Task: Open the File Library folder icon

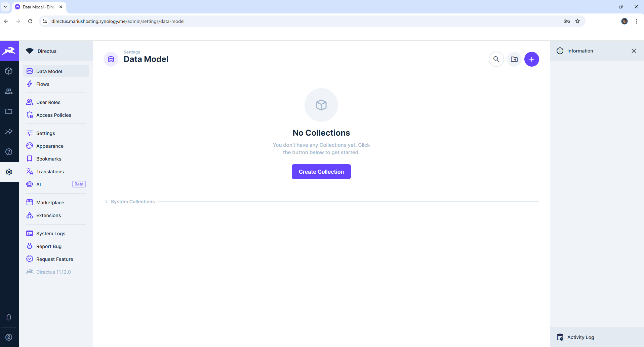Action: point(9,111)
